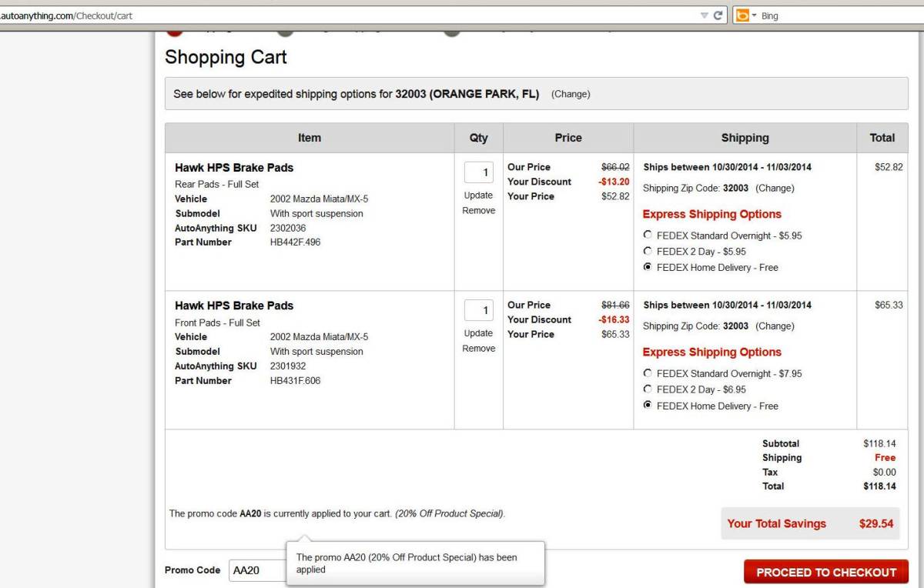Image resolution: width=924 pixels, height=588 pixels.
Task: Click Change link in the top zip banner
Action: [x=571, y=94]
